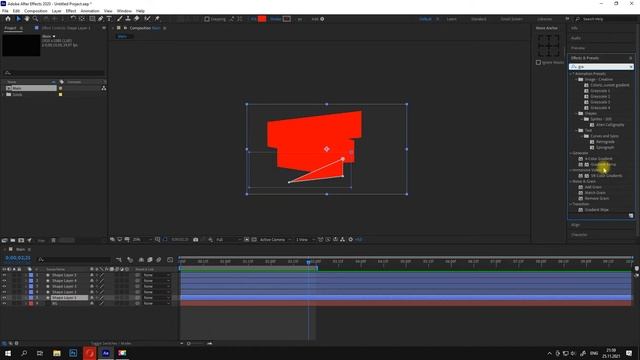Collapse the Generate effects group

click(571, 153)
